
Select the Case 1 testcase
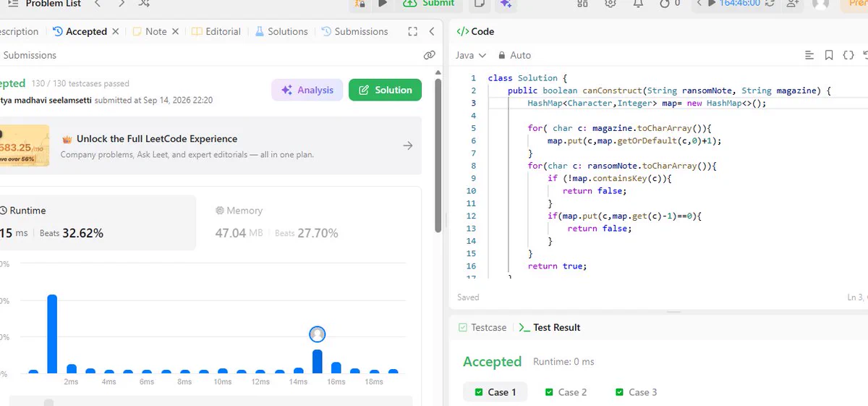(x=495, y=392)
